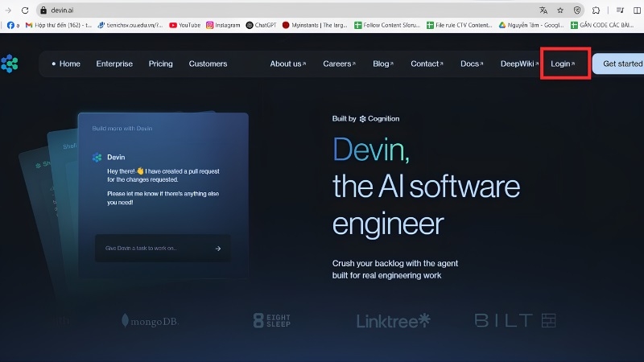Click the Cognition logo text
Image resolution: width=644 pixels, height=362 pixels.
pos(379,118)
